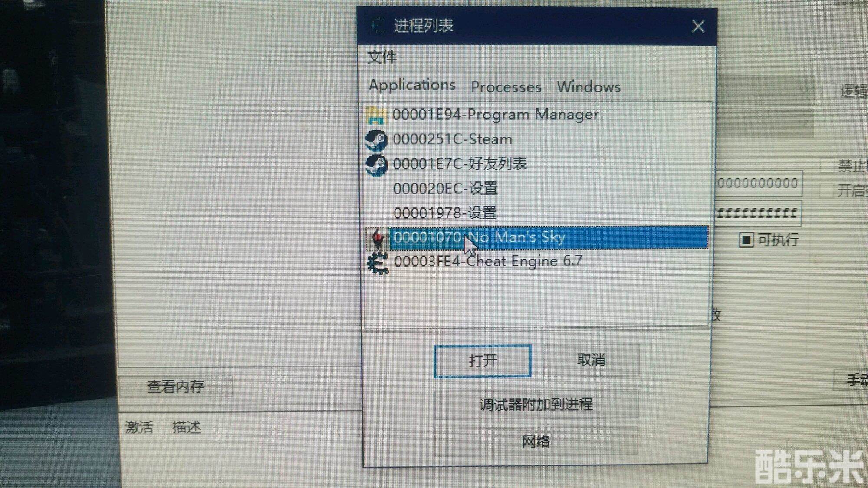Viewport: 868px width, 488px height.
Task: Click the Cheat Engine icon in dialog title
Action: click(378, 26)
